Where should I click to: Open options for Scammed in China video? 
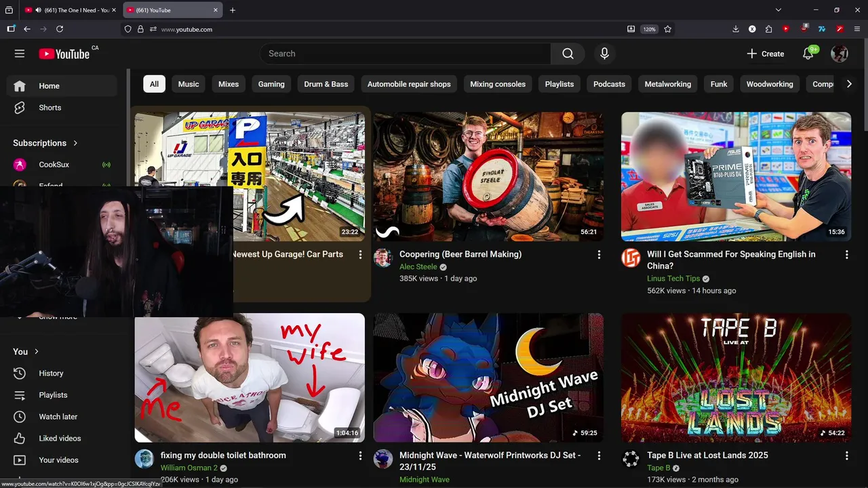coord(846,255)
